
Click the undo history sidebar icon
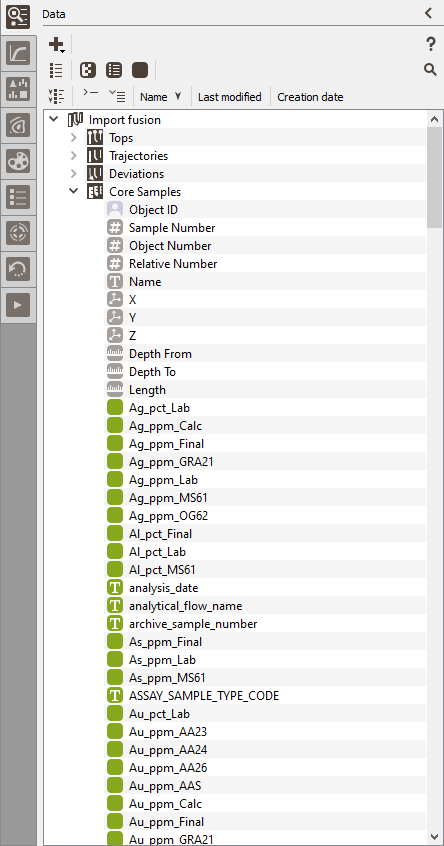pos(18,269)
